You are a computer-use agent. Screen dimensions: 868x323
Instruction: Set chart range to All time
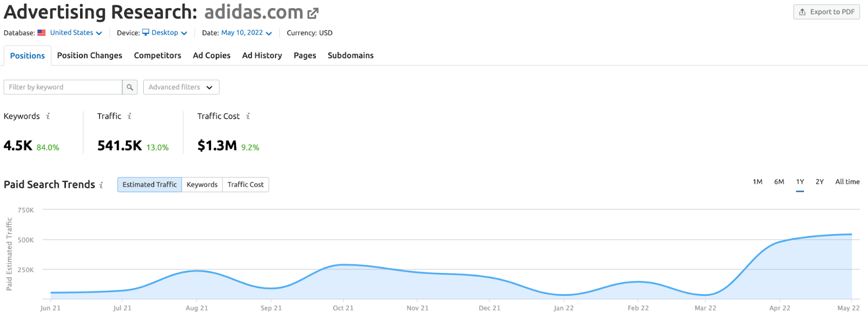click(847, 182)
